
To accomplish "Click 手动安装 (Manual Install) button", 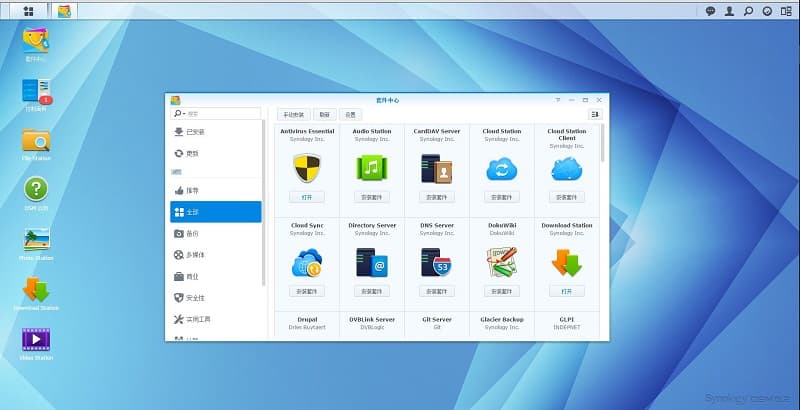I will (x=292, y=114).
